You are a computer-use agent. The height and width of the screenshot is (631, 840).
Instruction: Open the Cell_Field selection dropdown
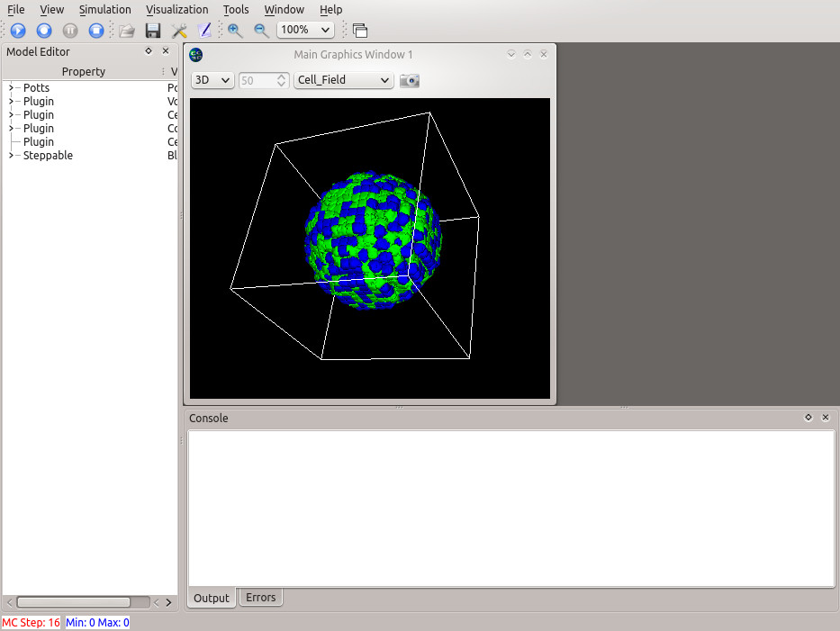click(x=344, y=80)
